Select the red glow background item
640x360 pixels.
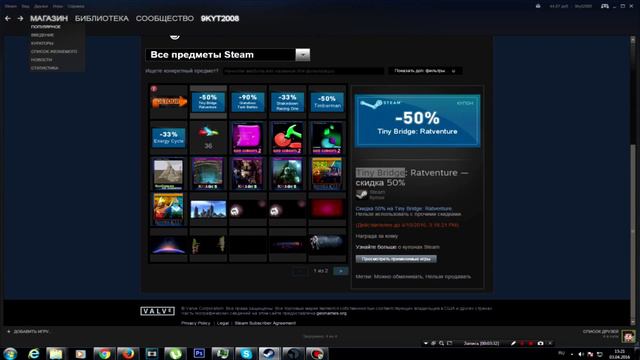tap(327, 209)
